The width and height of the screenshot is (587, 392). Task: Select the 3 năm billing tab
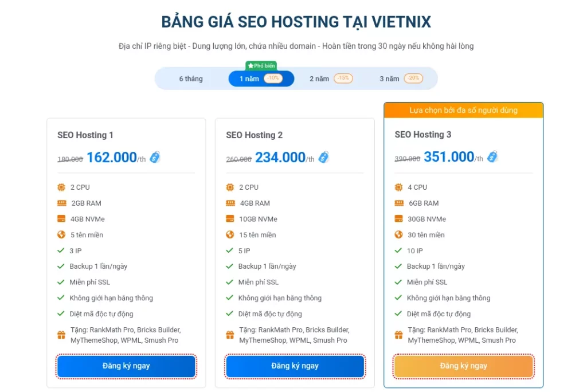coord(389,79)
